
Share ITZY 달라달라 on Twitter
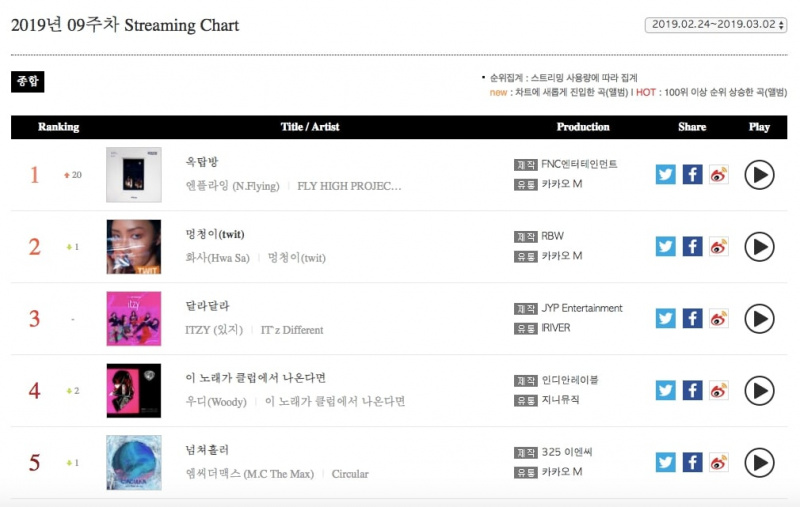[665, 318]
